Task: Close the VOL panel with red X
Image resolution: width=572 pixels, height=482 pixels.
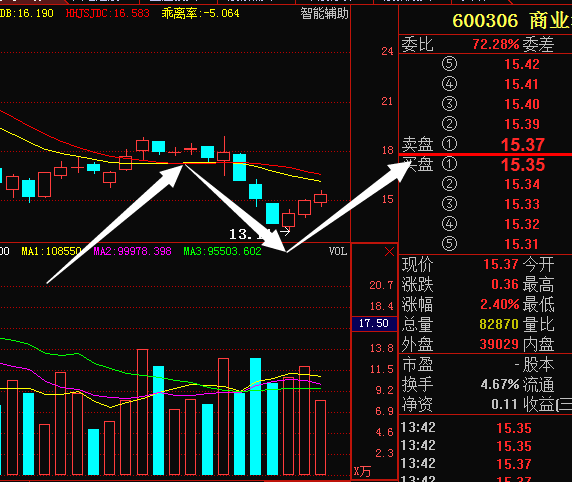Action: coord(389,251)
